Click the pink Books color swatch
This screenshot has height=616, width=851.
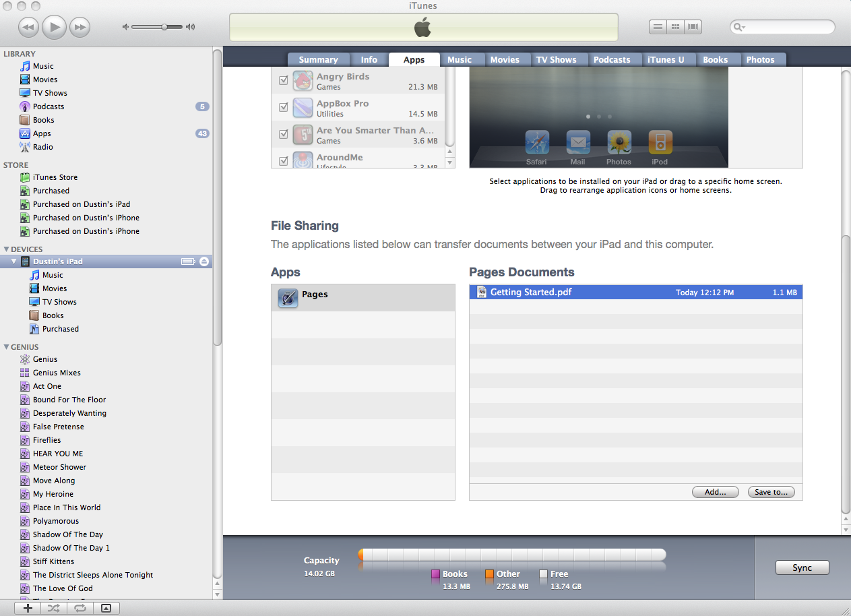pos(436,575)
